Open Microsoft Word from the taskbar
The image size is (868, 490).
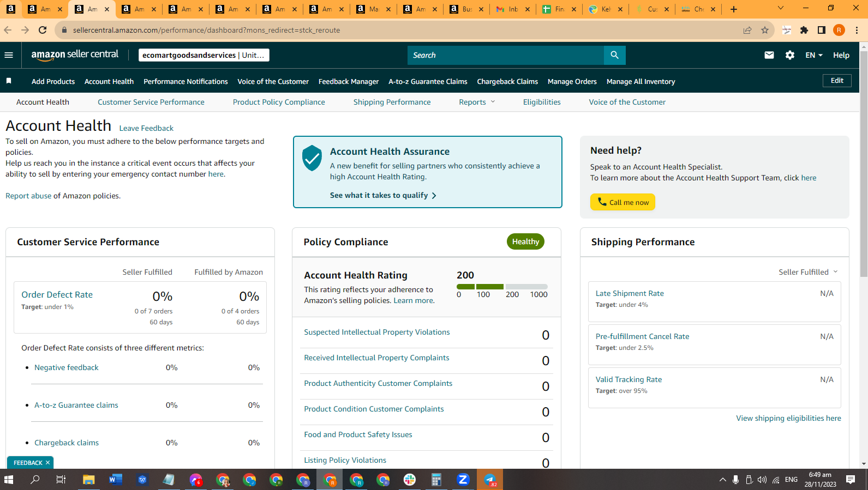coord(115,480)
